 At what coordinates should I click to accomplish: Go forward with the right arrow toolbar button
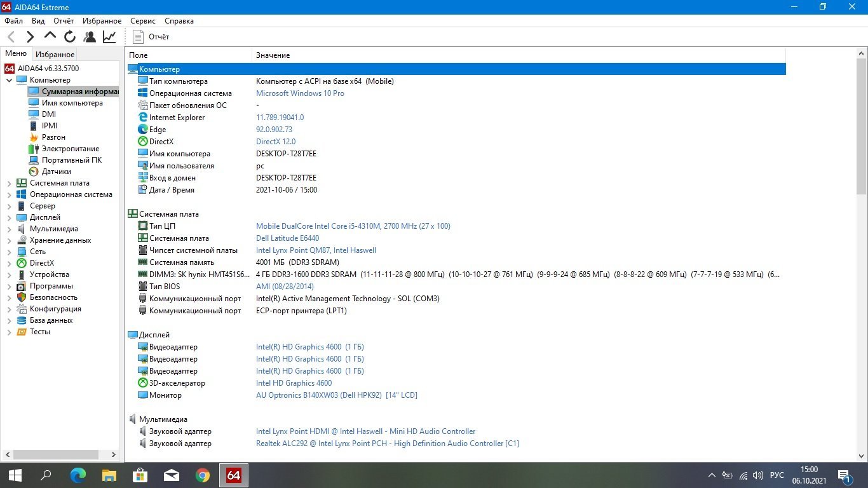point(31,37)
